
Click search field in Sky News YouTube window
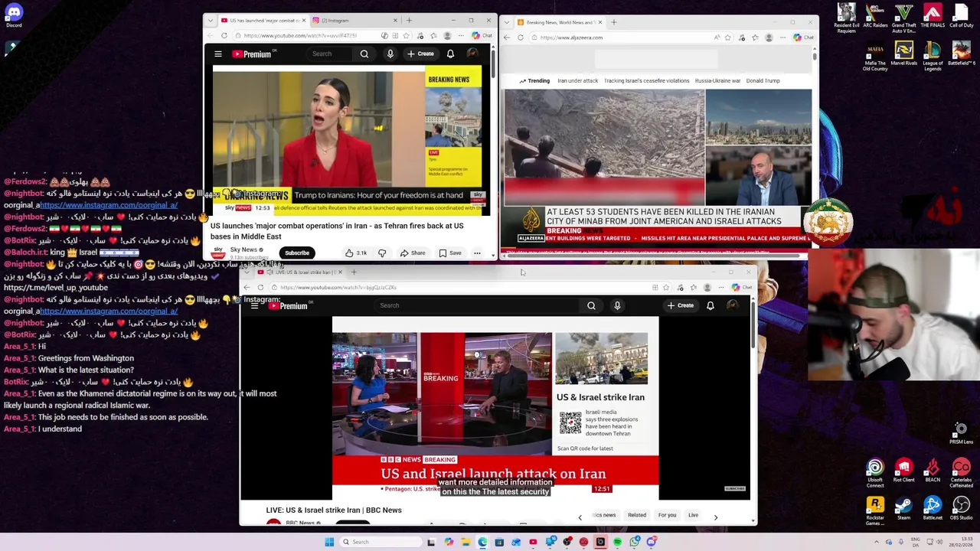[331, 54]
